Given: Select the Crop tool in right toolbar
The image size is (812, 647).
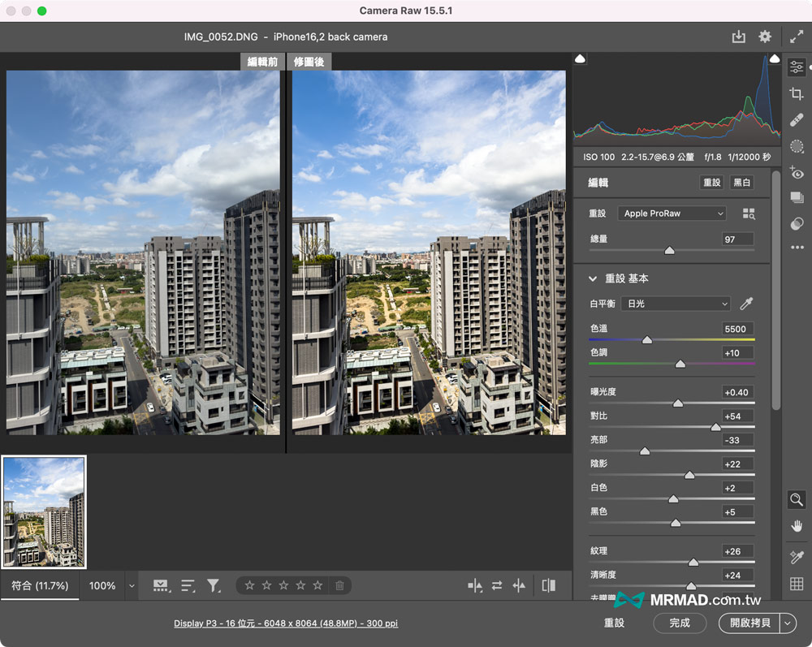Looking at the screenshot, I should click(797, 94).
